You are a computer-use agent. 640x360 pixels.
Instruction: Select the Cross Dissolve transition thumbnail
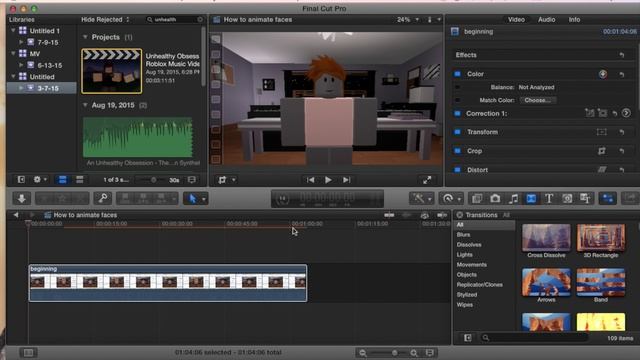tap(546, 238)
